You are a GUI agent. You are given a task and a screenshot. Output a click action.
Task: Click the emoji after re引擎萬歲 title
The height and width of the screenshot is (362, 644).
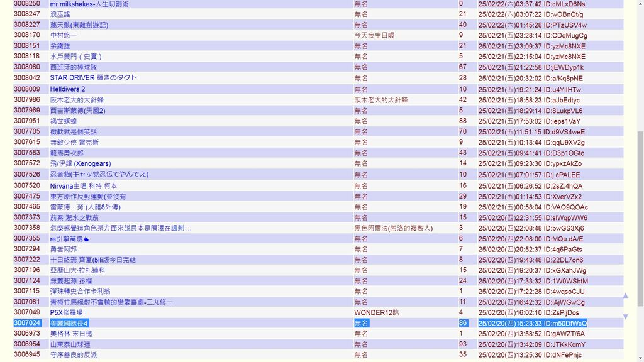[86, 239]
